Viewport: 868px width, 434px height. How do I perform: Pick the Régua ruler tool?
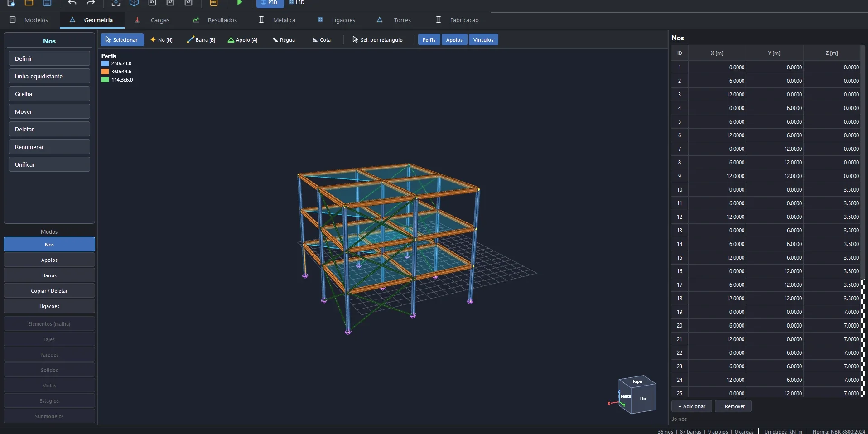point(284,40)
